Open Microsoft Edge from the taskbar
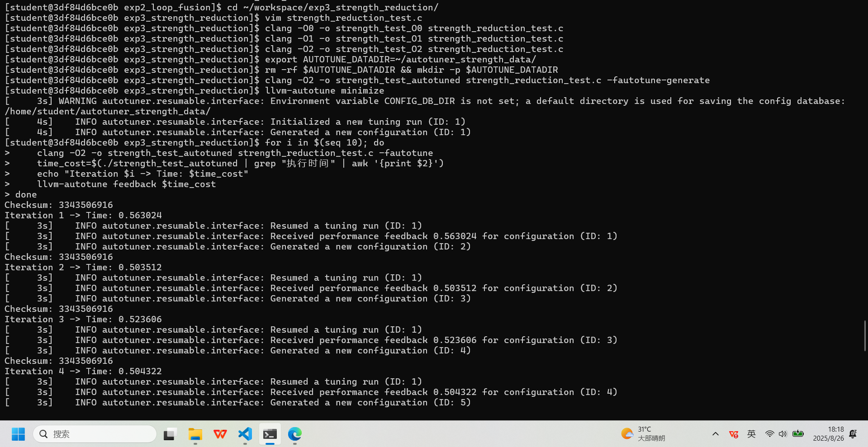The image size is (868, 447). (295, 434)
